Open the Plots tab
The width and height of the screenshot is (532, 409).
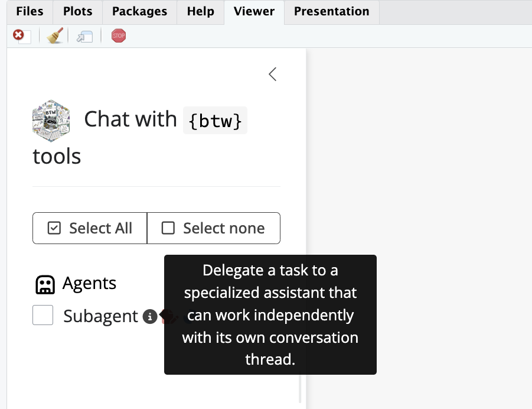pos(78,12)
